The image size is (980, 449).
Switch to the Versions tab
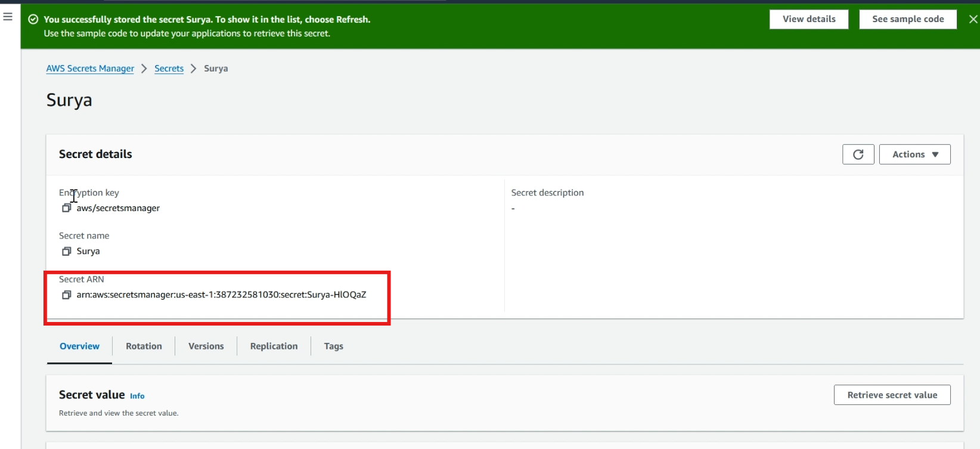(206, 346)
